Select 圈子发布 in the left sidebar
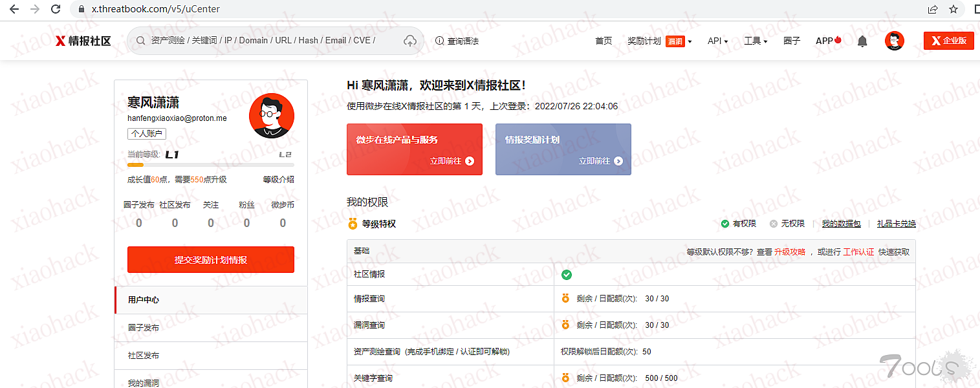 point(144,328)
